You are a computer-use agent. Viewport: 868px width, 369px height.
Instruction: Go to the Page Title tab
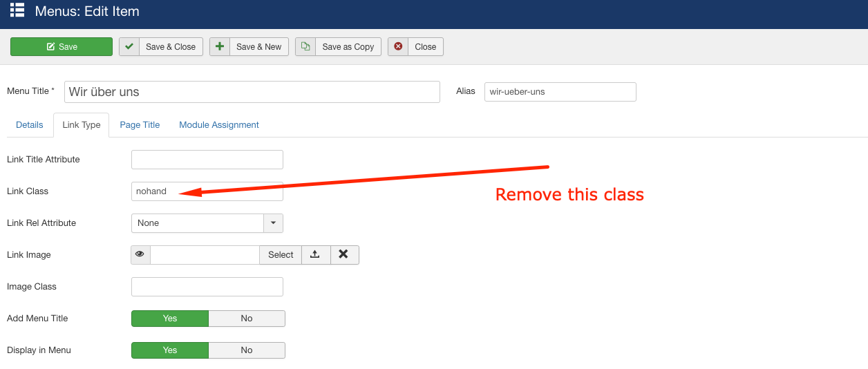140,125
